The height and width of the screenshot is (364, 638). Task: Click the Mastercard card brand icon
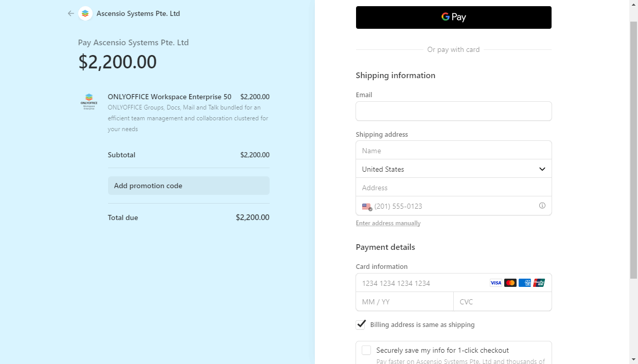pyautogui.click(x=510, y=283)
